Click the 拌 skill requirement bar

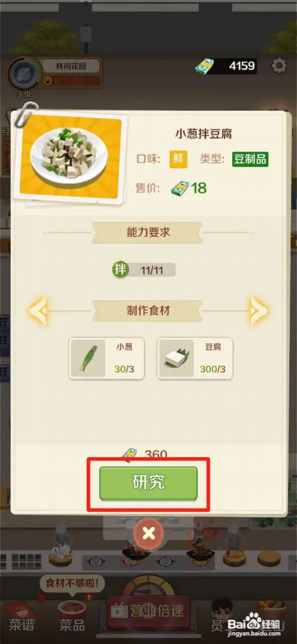pos(144,270)
